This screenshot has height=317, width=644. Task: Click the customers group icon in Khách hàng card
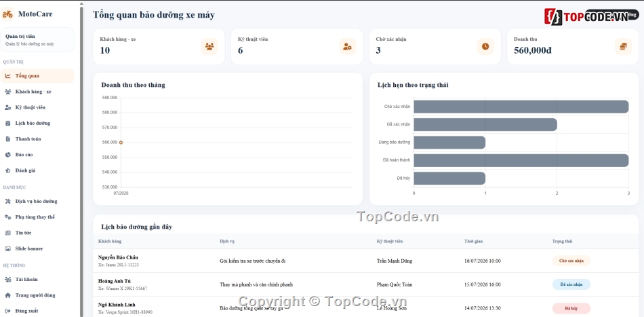click(209, 46)
